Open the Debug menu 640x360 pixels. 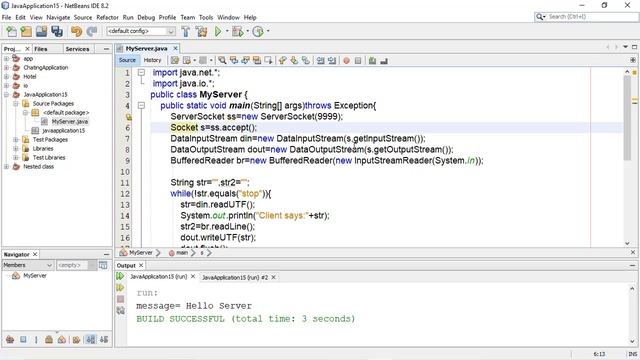coord(146,18)
